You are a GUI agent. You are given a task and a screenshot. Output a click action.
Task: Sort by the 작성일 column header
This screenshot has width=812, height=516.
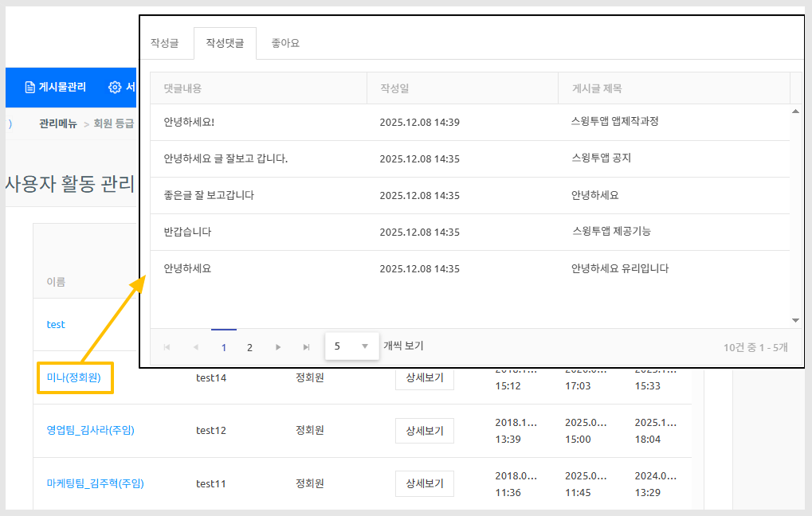394,88
